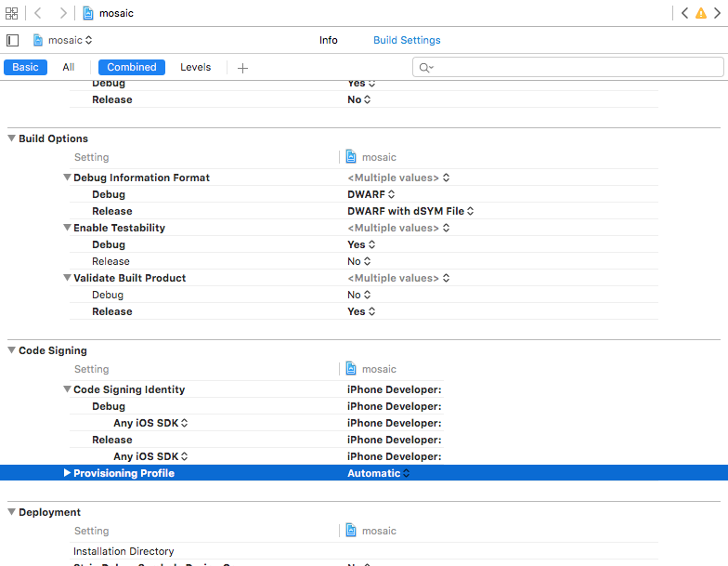Collapse the Build Options section
Viewport: 728px width, 566px height.
coord(11,138)
